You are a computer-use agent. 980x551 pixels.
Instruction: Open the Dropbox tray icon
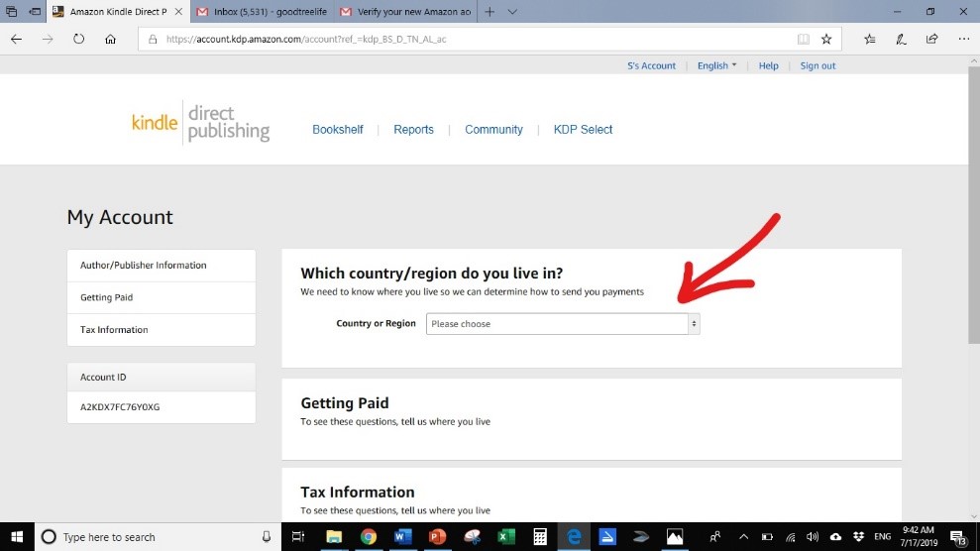(x=859, y=537)
